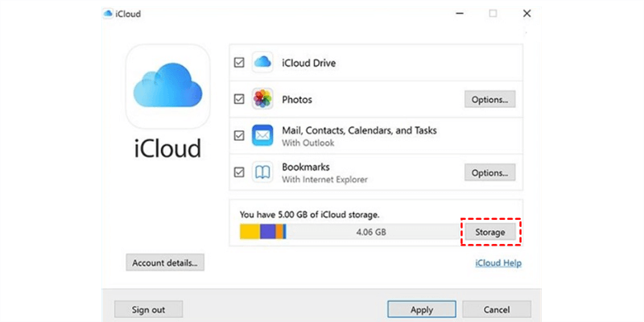Open Photos Options
The width and height of the screenshot is (644, 322).
(x=489, y=99)
